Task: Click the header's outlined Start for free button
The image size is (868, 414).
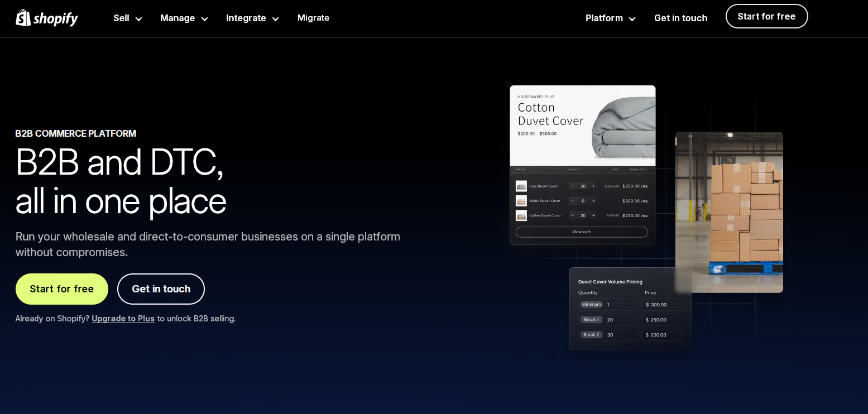Action: pyautogui.click(x=766, y=16)
